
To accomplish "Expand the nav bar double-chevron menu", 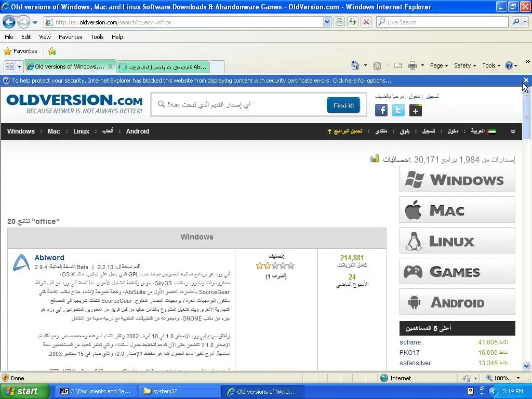I will [x=513, y=131].
